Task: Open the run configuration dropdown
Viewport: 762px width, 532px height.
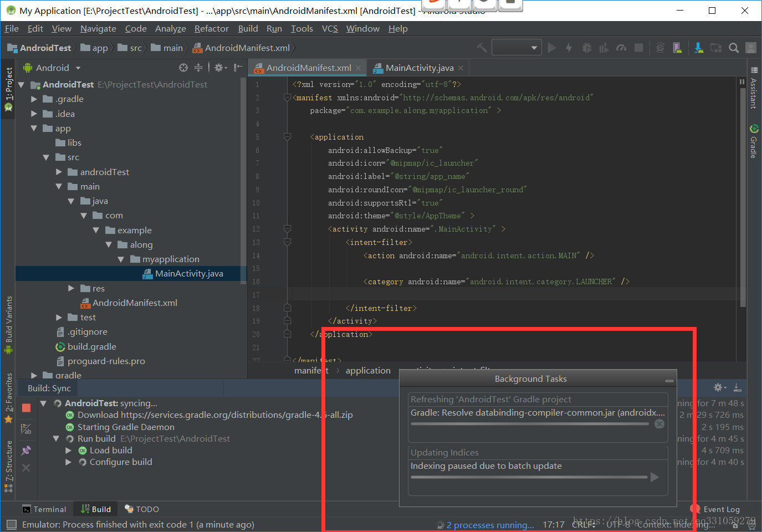Action: (x=516, y=48)
